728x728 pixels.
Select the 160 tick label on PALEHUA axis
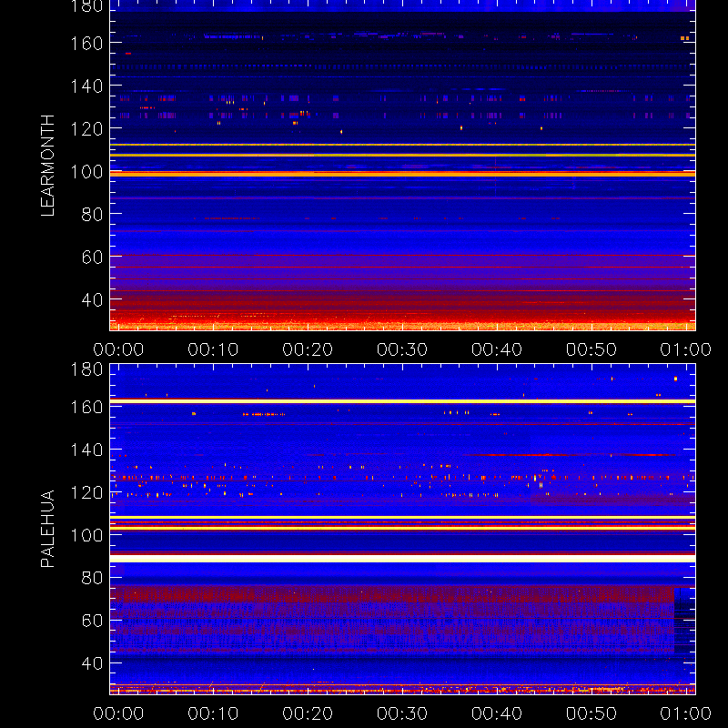click(x=86, y=407)
